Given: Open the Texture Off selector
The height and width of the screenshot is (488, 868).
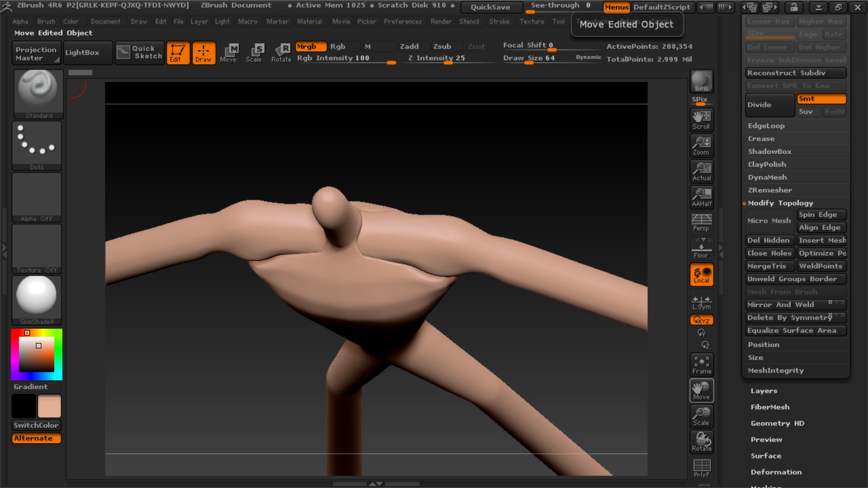Looking at the screenshot, I should (37, 249).
